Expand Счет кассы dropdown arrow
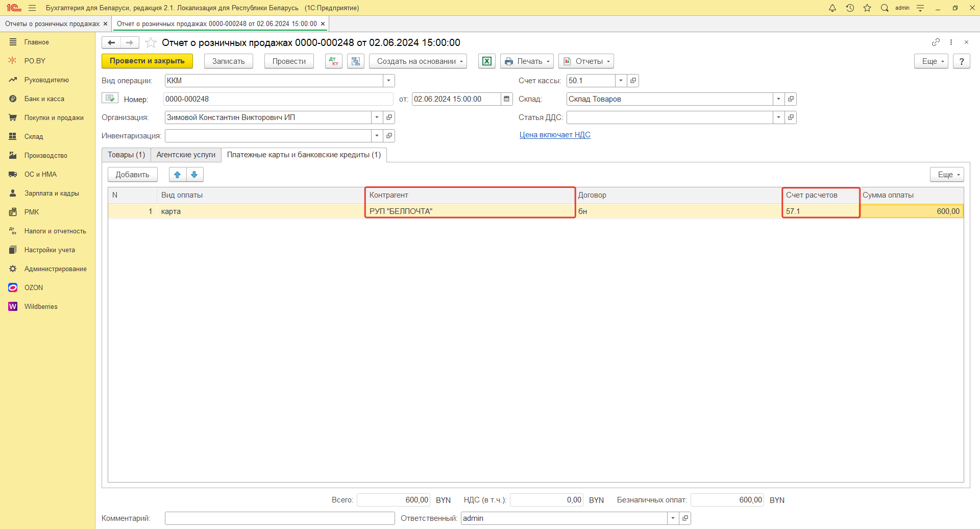 click(x=621, y=81)
